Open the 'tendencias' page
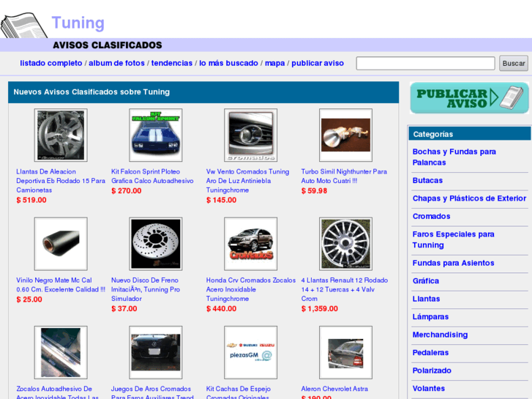This screenshot has width=532, height=399. [x=172, y=63]
